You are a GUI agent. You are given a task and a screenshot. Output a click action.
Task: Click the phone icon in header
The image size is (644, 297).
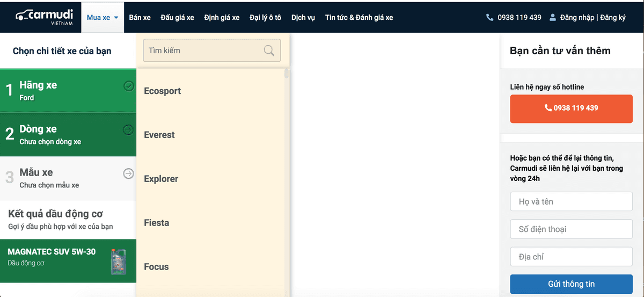point(489,17)
